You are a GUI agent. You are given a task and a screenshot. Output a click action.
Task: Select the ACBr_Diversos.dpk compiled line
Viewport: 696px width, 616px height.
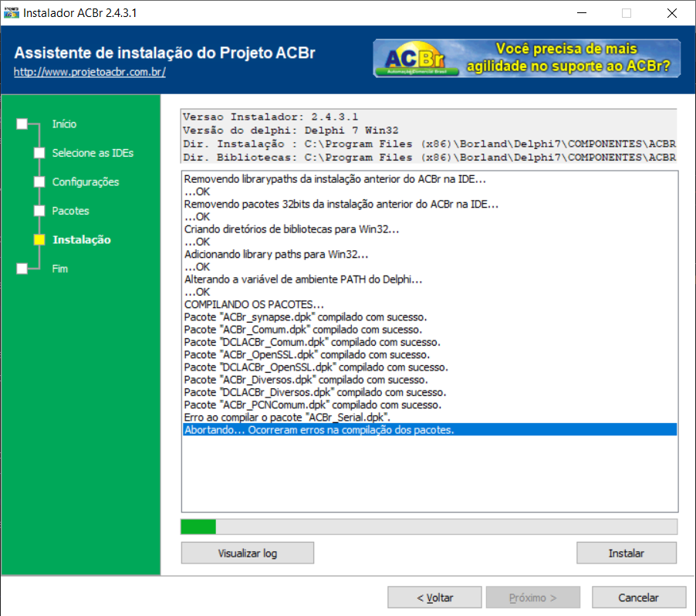click(x=430, y=379)
